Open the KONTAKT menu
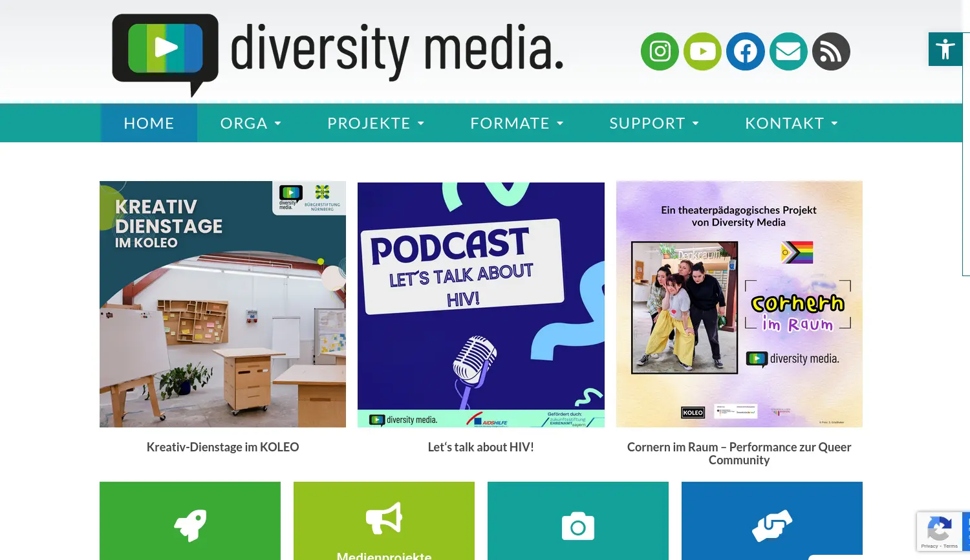 tap(791, 124)
